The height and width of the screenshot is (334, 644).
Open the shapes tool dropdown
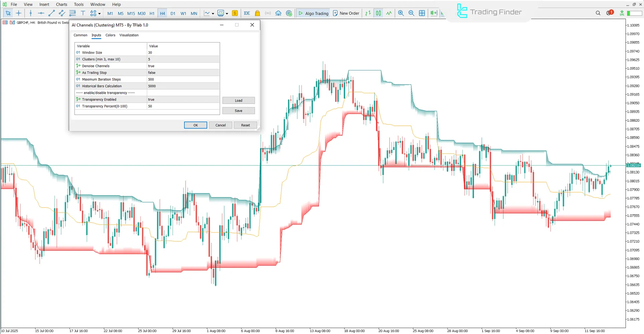pyautogui.click(x=99, y=13)
